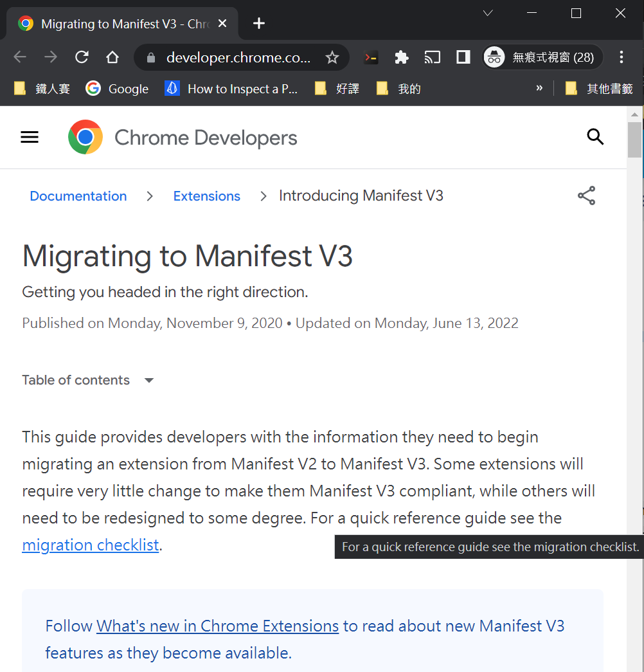Open the 鐵人賽 bookmark folder

(x=42, y=89)
